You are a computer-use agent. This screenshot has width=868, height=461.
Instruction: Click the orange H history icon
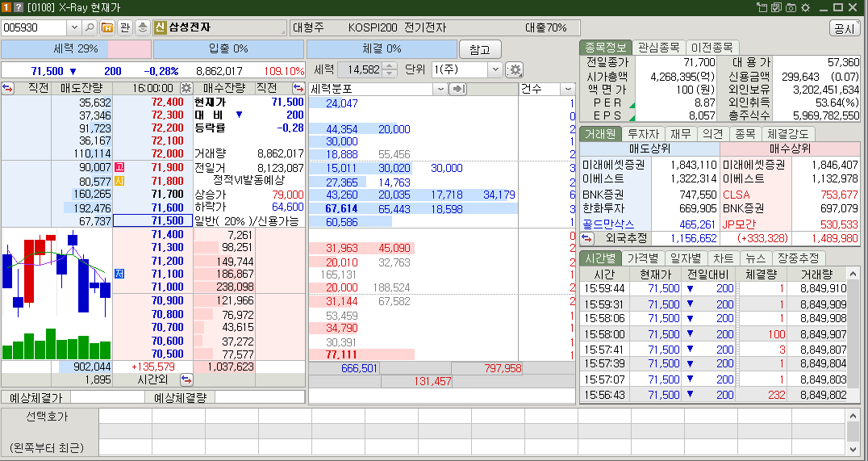coord(106,27)
